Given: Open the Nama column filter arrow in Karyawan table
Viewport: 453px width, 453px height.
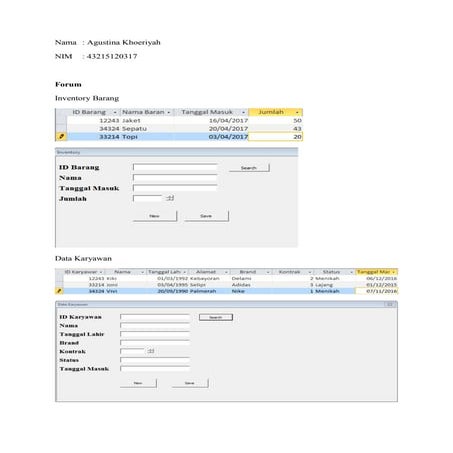Looking at the screenshot, I should click(x=142, y=272).
